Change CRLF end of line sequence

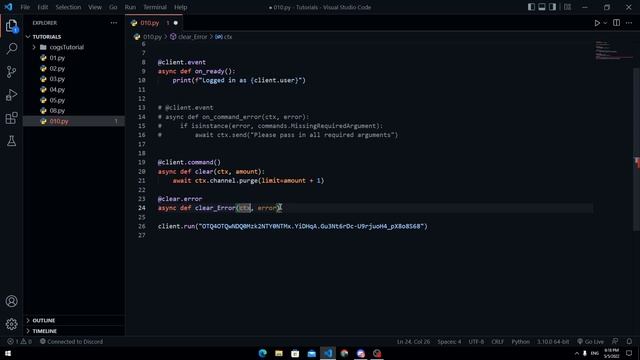click(497, 342)
